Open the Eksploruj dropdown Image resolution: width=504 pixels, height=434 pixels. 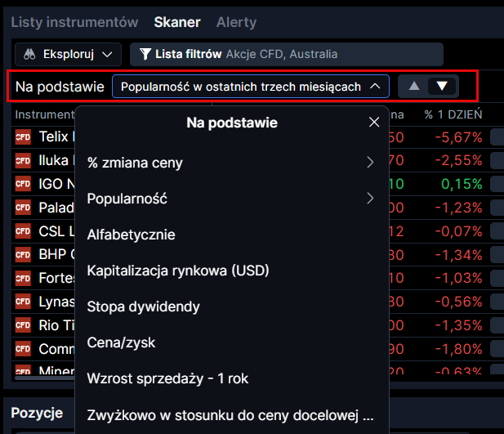68,55
